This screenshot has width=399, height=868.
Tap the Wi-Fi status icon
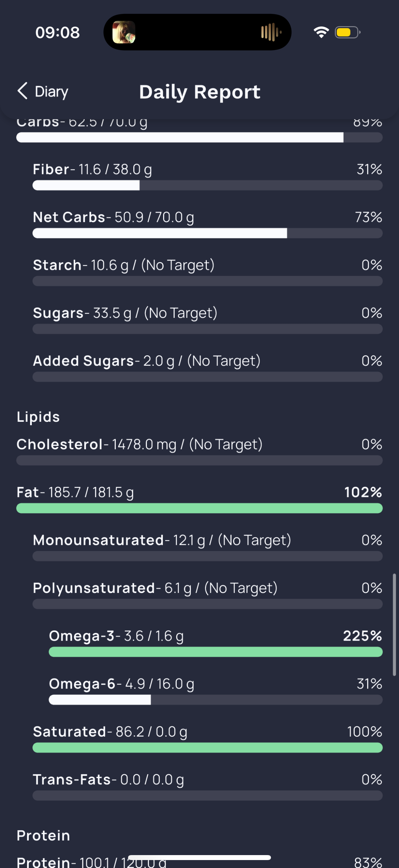pos(321,32)
